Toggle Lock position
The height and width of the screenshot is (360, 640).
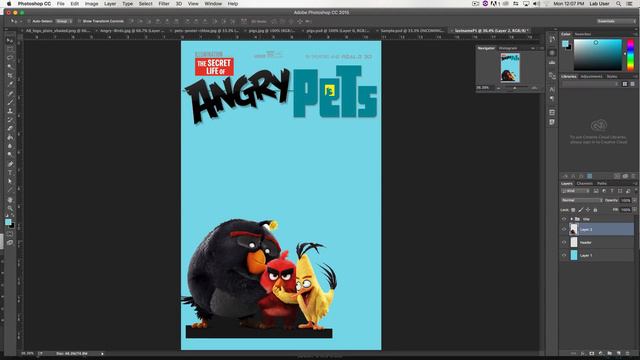(x=588, y=210)
